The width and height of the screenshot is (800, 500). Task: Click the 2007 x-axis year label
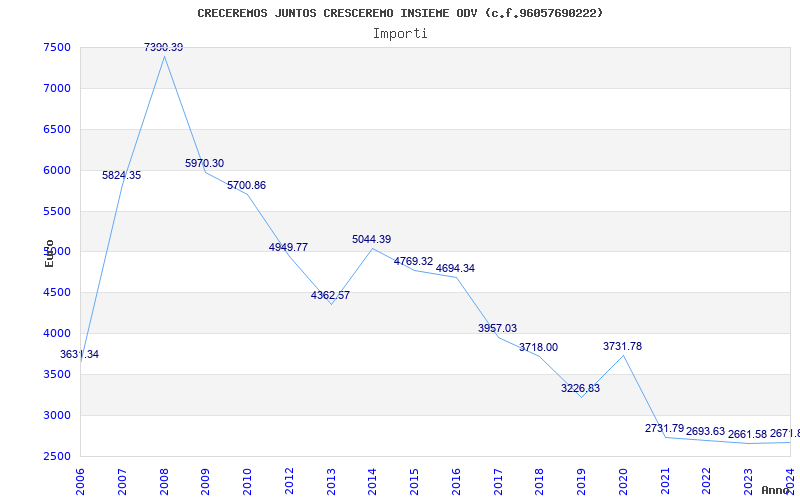(x=122, y=482)
